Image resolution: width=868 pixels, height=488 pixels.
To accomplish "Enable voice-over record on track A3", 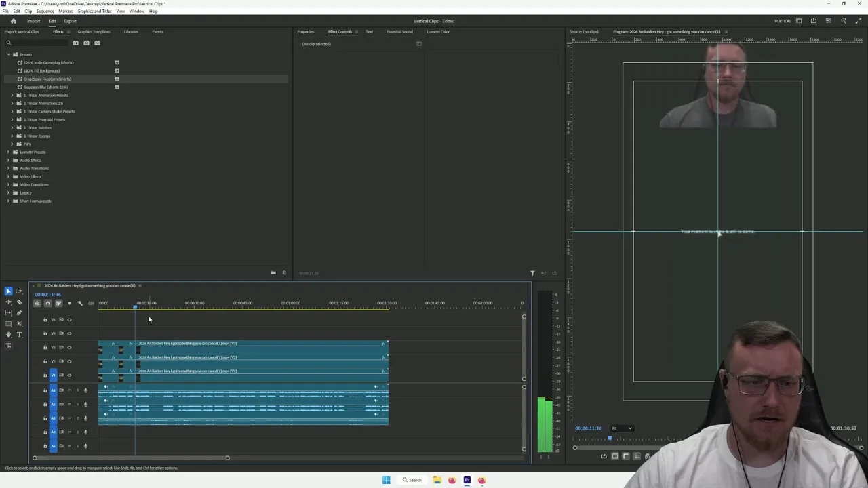I will pos(85,418).
